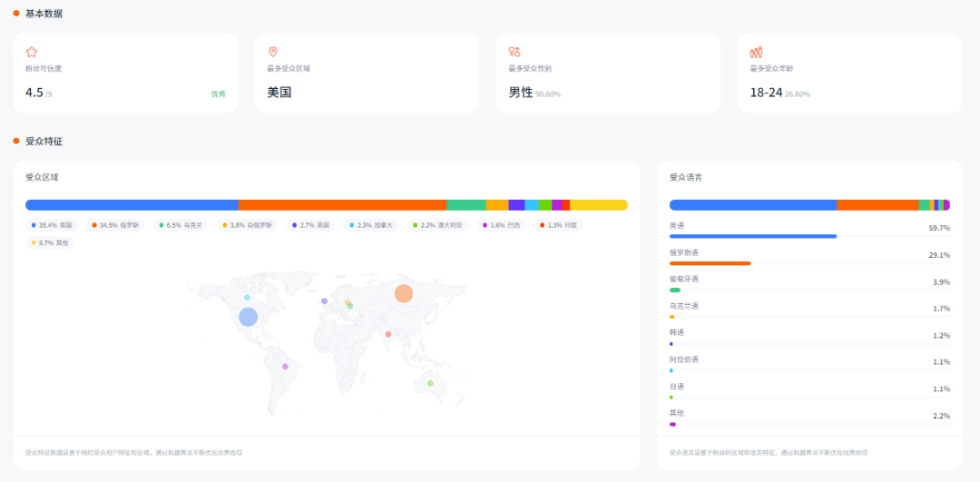Click the 最多受众年龄 card

click(x=849, y=74)
